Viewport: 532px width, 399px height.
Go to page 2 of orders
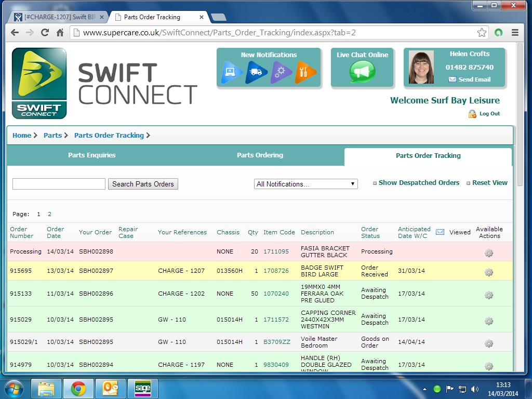click(50, 214)
